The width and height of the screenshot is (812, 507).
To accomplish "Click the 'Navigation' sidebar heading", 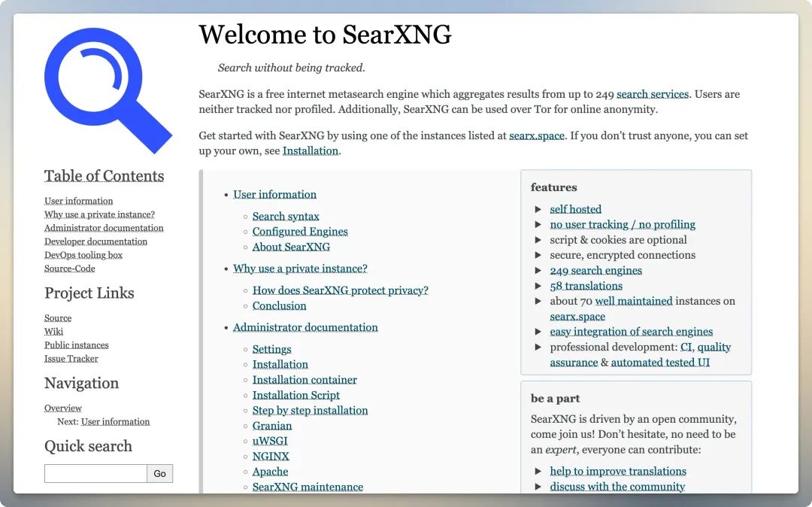I will coord(81,383).
